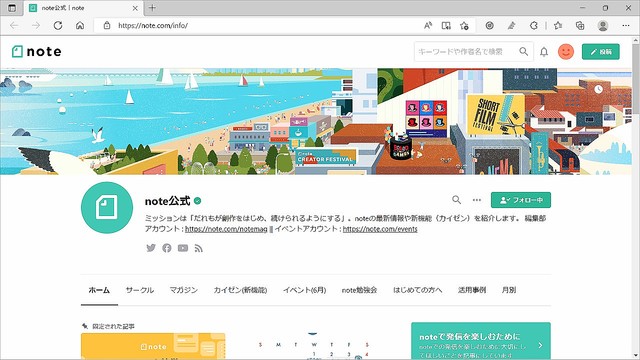Open the Favorites list icon
Screen dimensions: 640x360
pyautogui.click(x=558, y=25)
